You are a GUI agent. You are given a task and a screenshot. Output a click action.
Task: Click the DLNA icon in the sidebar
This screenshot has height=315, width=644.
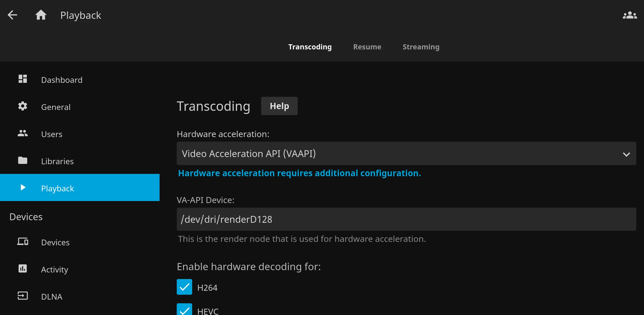(x=23, y=296)
